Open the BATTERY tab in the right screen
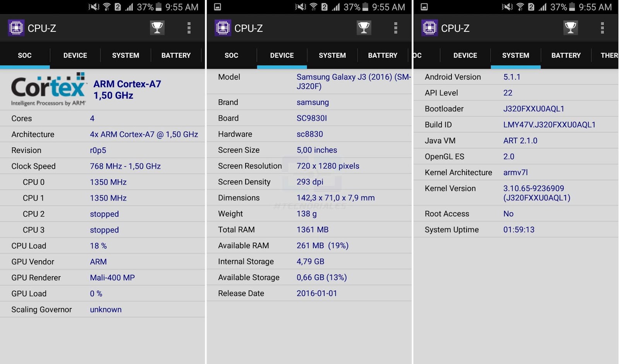This screenshot has width=619, height=364. [566, 55]
